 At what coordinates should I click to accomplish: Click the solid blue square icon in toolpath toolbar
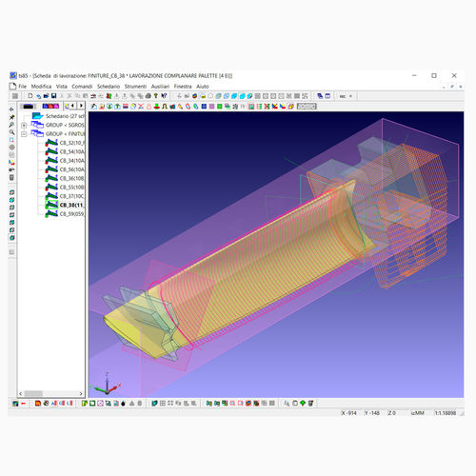(204, 107)
